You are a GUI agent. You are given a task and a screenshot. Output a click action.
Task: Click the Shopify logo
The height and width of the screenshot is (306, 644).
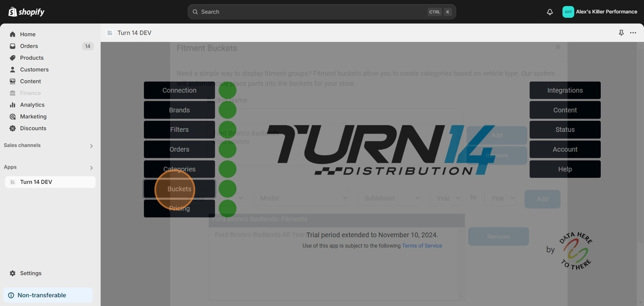pos(26,12)
